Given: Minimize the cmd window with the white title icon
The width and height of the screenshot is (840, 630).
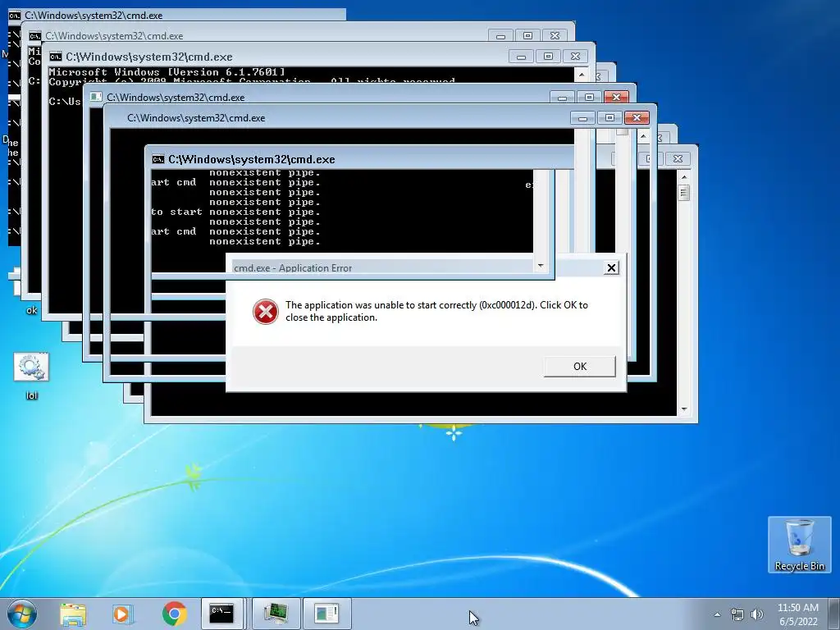Looking at the screenshot, I should point(562,98).
